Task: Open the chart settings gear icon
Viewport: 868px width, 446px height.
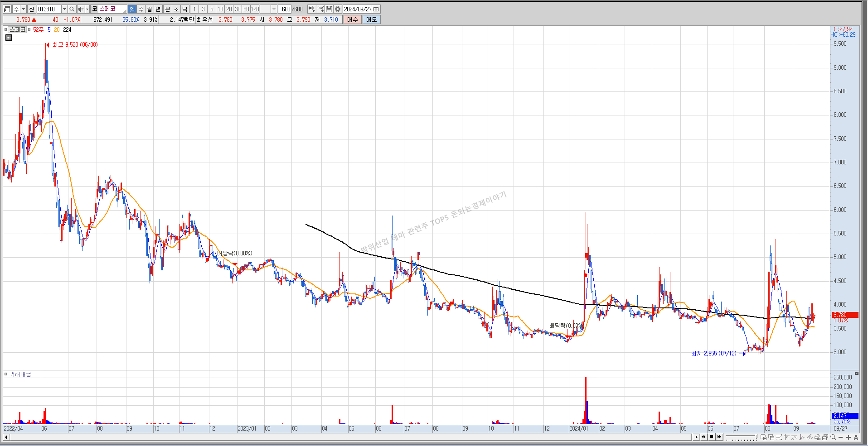Action: click(338, 9)
